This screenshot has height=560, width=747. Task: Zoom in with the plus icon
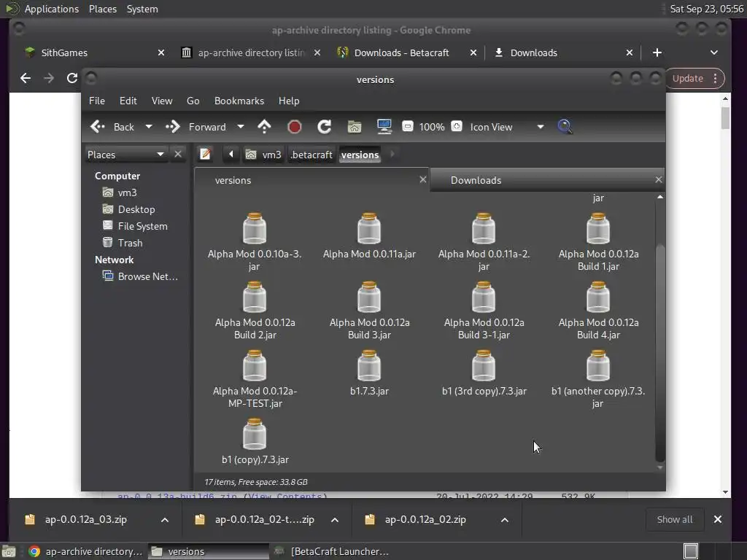(457, 127)
